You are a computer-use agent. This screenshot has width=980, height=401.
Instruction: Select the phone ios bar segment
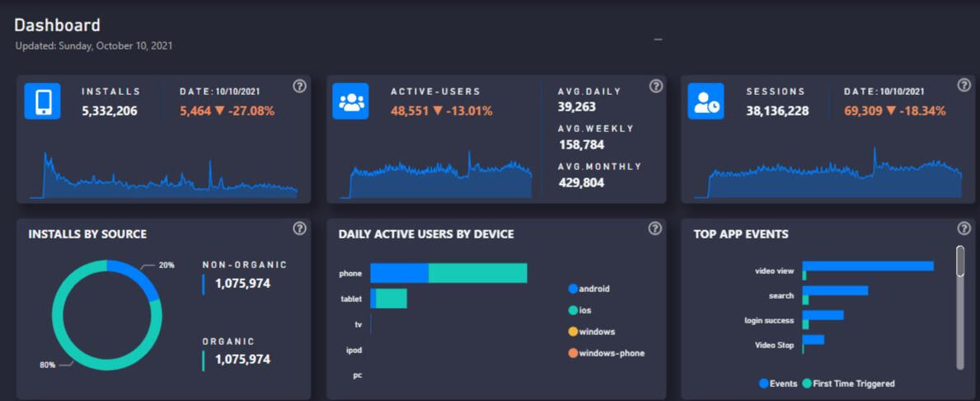[x=477, y=273]
